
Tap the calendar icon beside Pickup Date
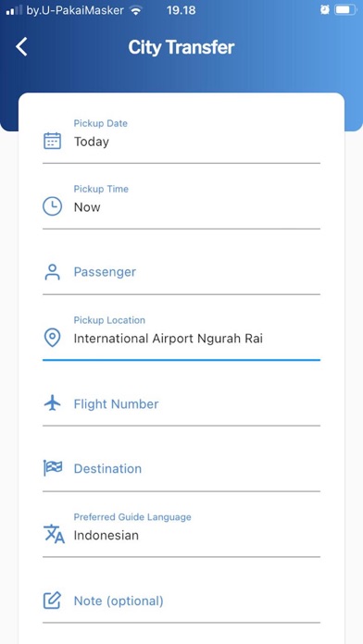pyautogui.click(x=52, y=141)
